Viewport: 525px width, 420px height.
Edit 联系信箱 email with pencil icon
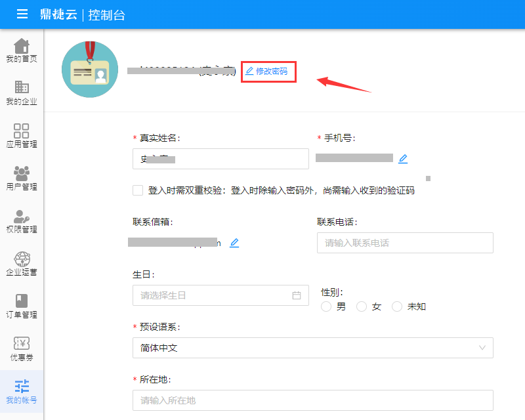point(234,243)
